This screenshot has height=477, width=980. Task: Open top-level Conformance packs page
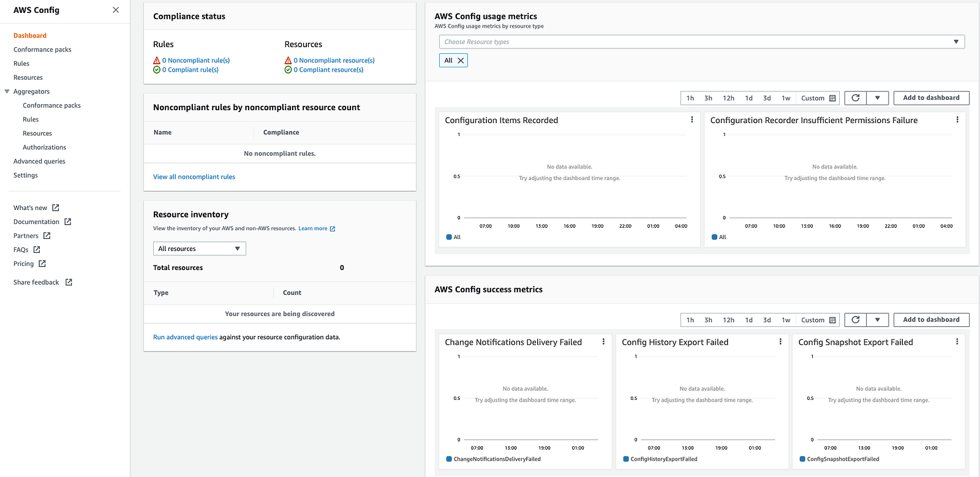pyautogui.click(x=42, y=50)
